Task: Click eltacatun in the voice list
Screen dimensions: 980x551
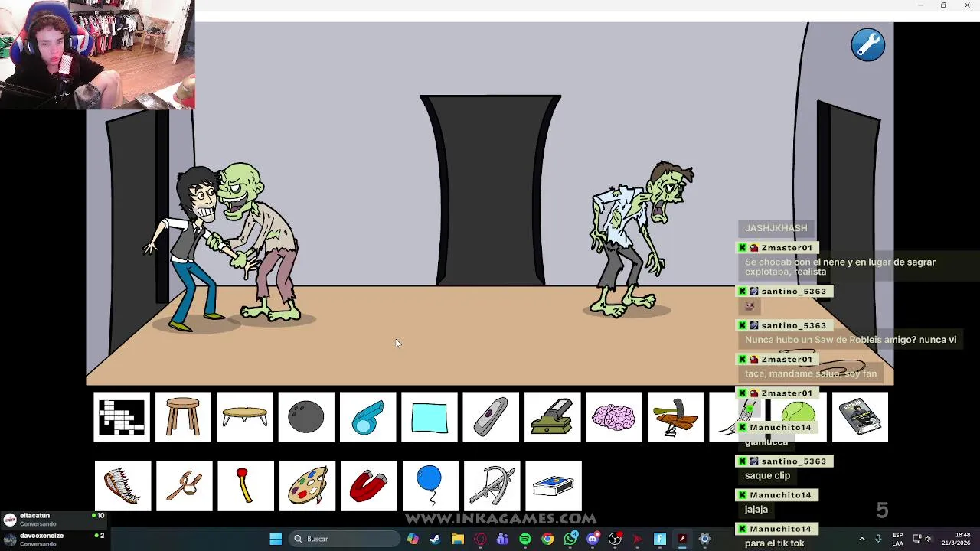Action: (34, 516)
